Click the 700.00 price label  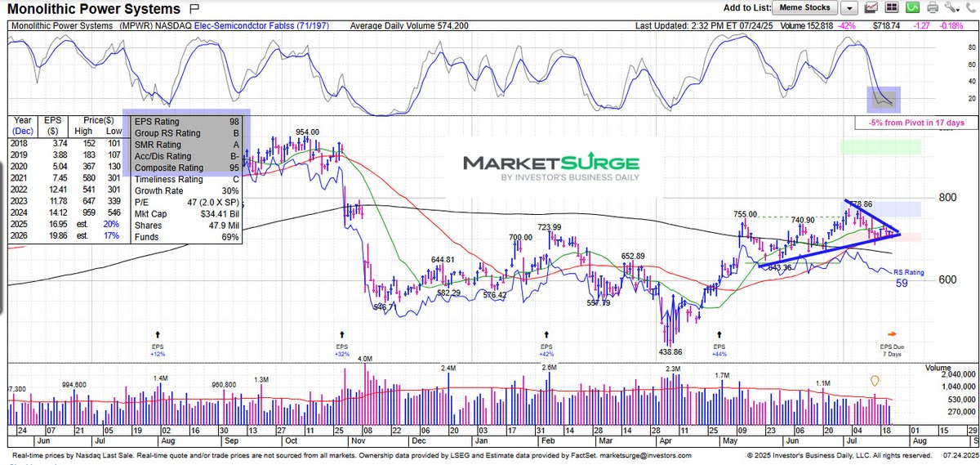tap(519, 237)
